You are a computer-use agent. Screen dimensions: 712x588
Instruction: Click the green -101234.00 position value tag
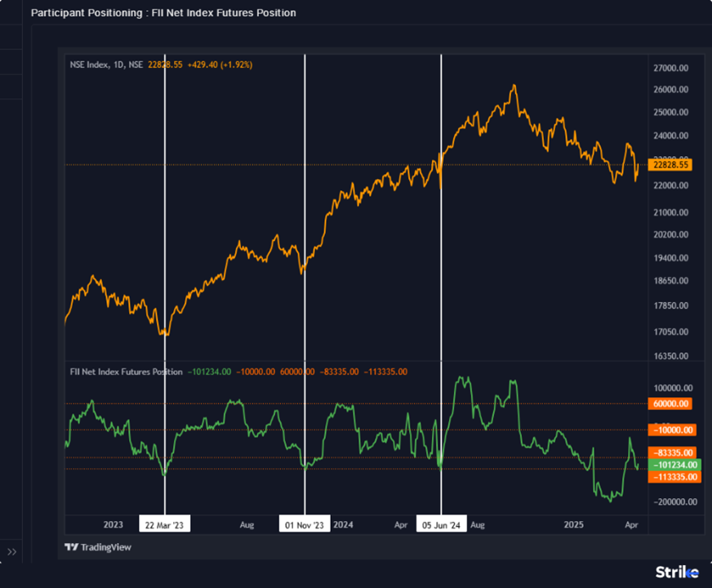[674, 465]
